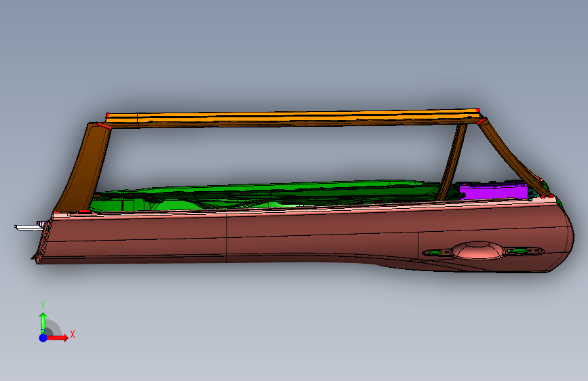Image resolution: width=588 pixels, height=381 pixels.
Task: Click the green "Y" axis label
Action: pos(43,305)
